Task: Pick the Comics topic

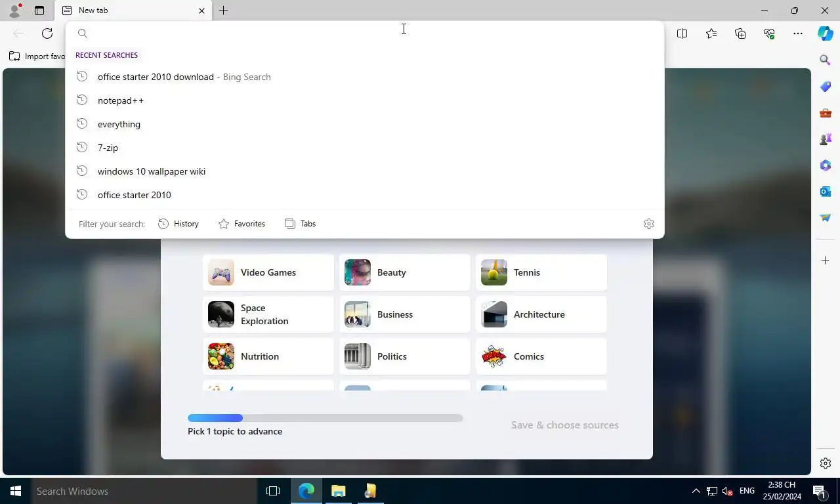Action: [541, 356]
